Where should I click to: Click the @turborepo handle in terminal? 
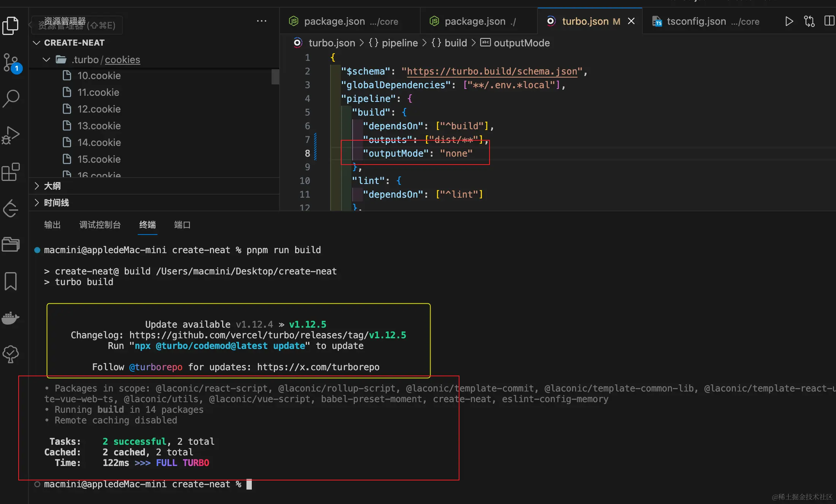tap(156, 367)
